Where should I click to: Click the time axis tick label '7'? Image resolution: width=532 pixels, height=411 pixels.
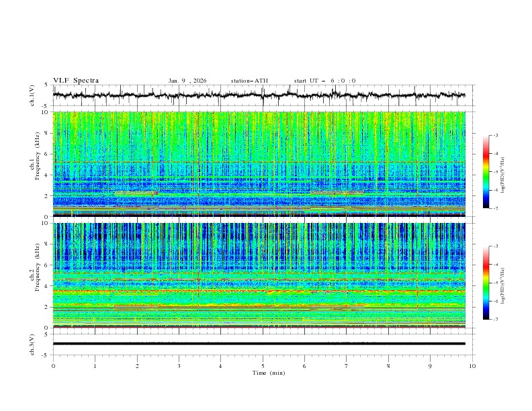coord(347,366)
